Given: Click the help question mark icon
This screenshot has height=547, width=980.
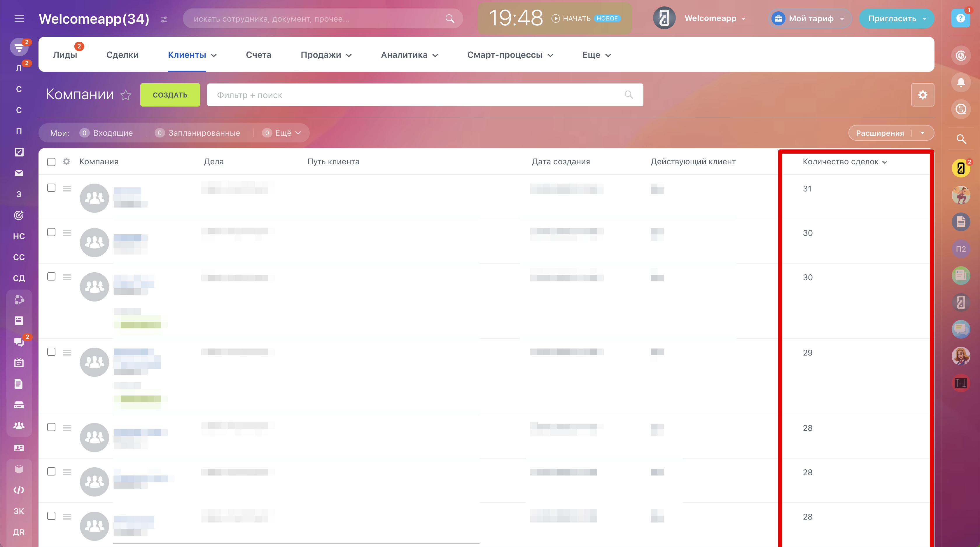Looking at the screenshot, I should click(x=960, y=18).
